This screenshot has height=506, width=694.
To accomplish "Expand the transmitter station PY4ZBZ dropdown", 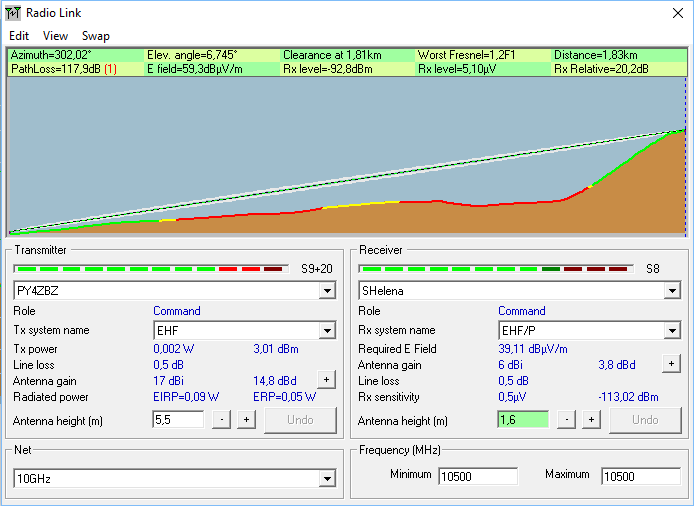I will coord(327,291).
